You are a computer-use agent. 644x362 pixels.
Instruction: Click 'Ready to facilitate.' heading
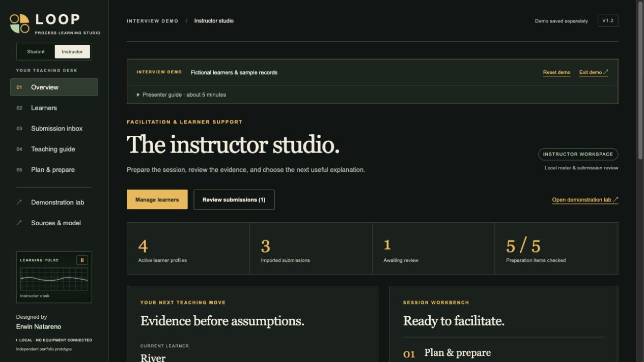(454, 321)
